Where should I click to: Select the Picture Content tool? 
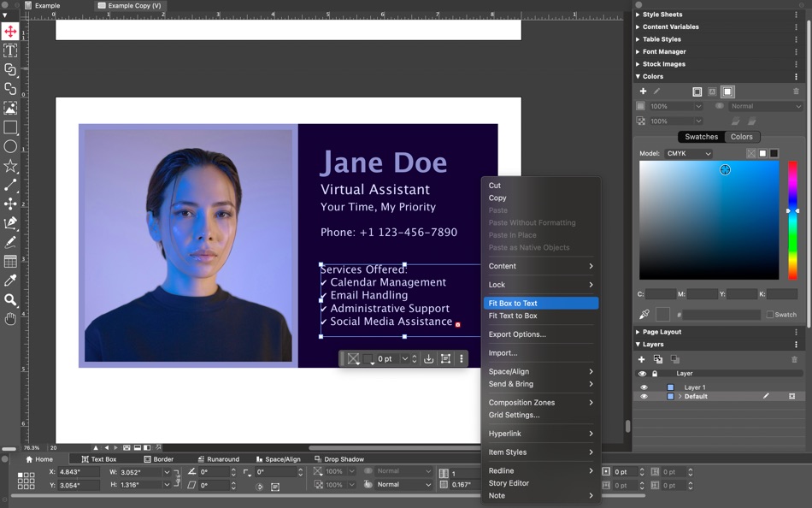point(10,109)
